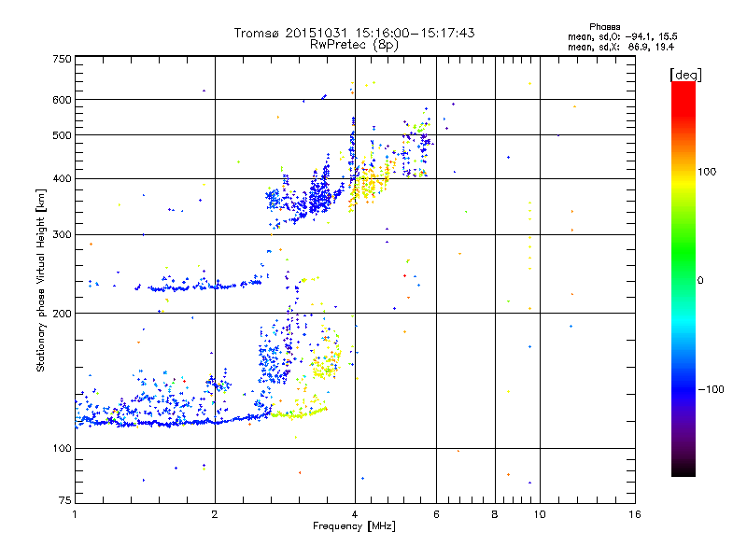Image resolution: width=747 pixels, height=560 pixels.
Task: Click the 'Frequency [MHz]' axis label
Action: click(354, 526)
